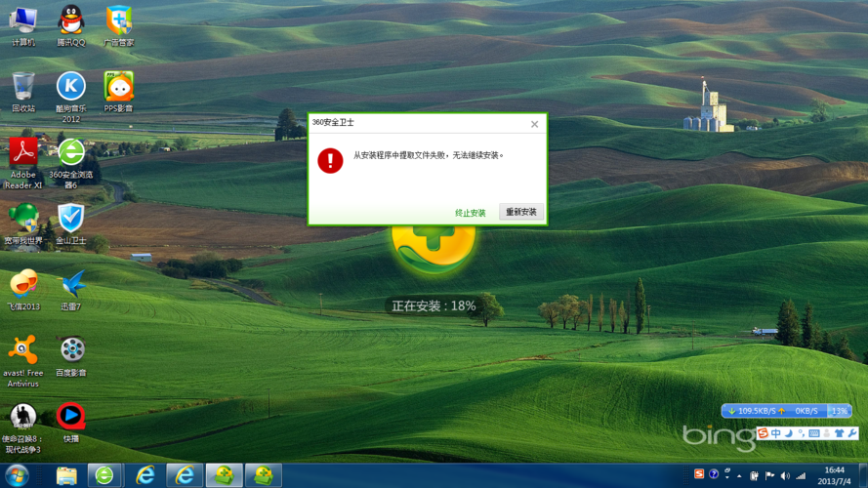The width and height of the screenshot is (868, 488).
Task: Open the skin shirt icon on the IME bar
Action: coord(840,433)
